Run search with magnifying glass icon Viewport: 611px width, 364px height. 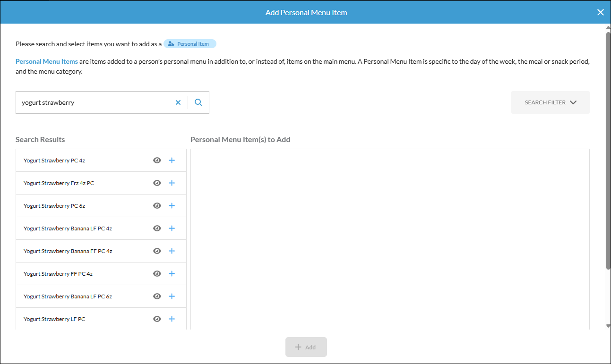click(x=198, y=102)
